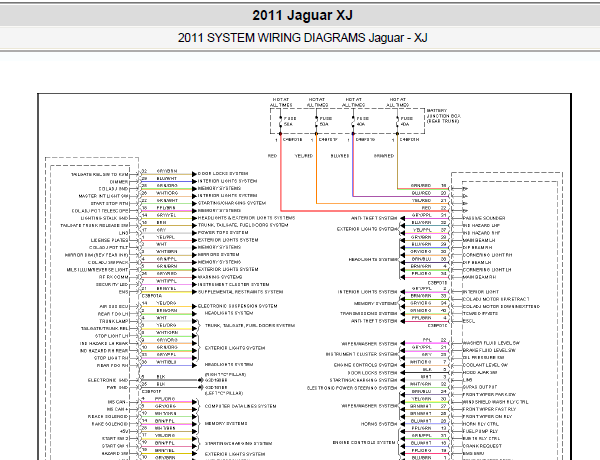Click the 'PWR GND' label
Screen dimensions: 600x460
(x=117, y=388)
